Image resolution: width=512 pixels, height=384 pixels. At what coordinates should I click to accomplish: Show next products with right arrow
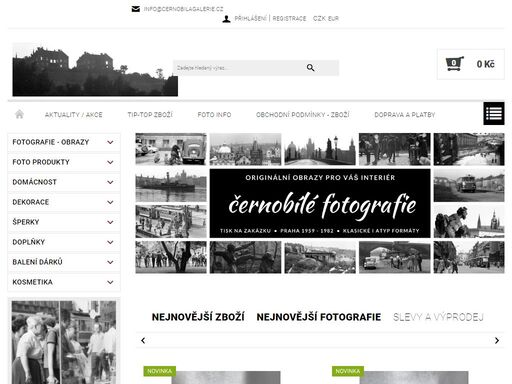point(497,340)
